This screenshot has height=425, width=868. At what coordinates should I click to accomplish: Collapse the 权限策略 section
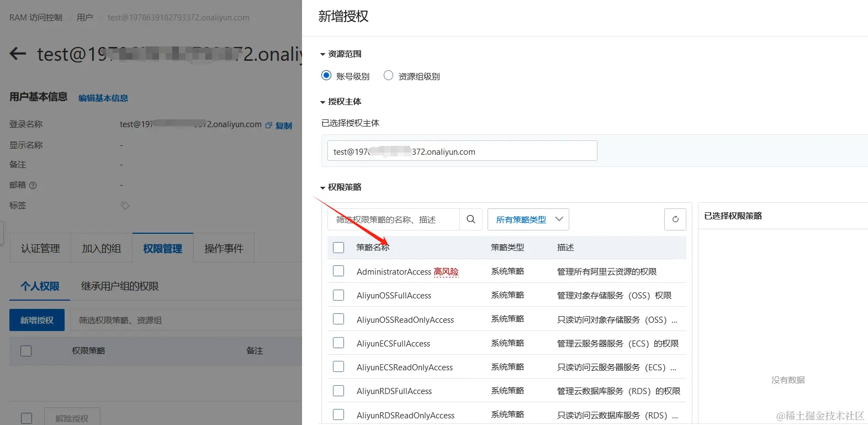322,188
